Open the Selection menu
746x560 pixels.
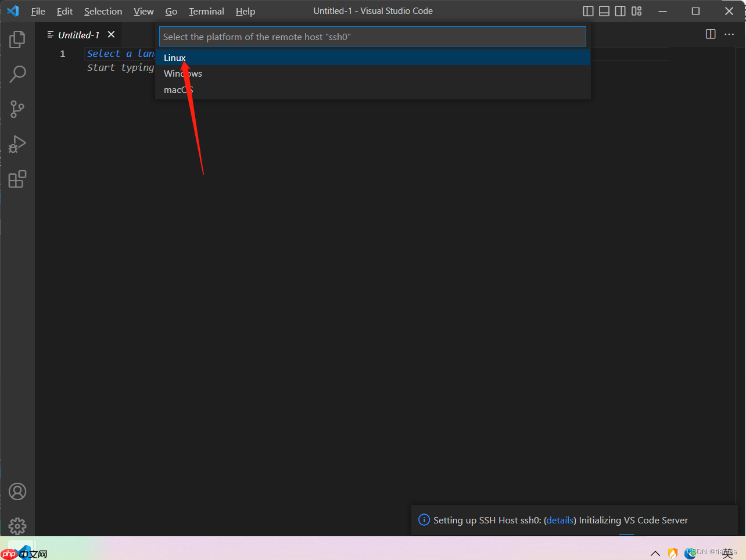[103, 11]
